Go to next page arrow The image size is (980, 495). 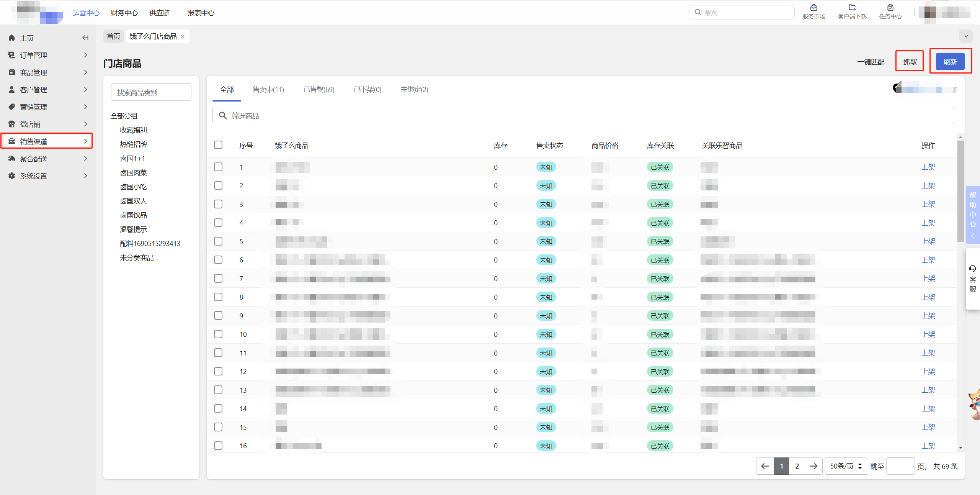click(813, 466)
